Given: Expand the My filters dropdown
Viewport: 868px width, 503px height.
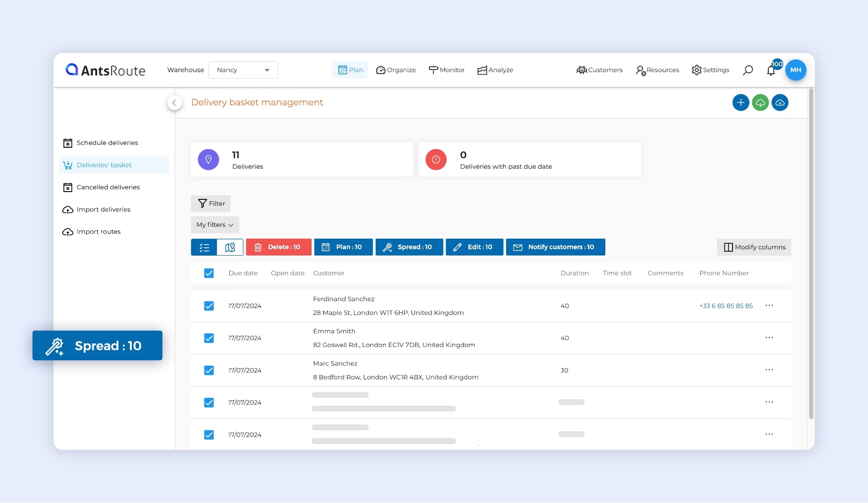Looking at the screenshot, I should point(215,225).
